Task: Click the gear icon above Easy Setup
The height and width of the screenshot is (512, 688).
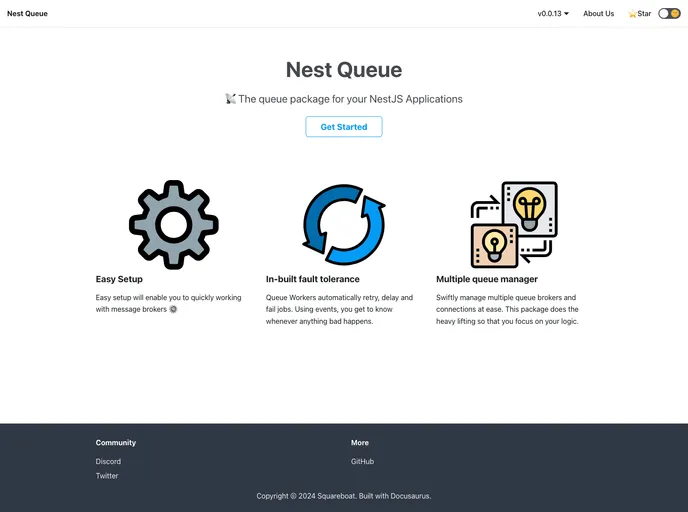Action: point(174,224)
